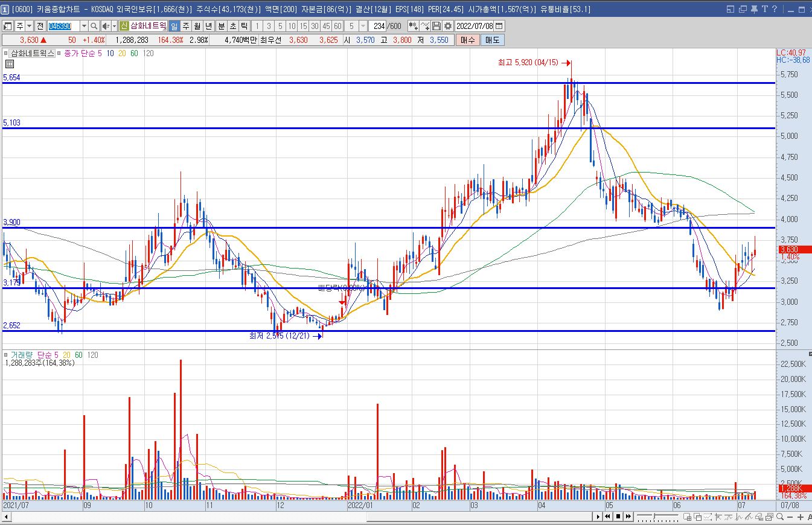Click the stock search magnifier icon
Screen dimensions: 812x525
(94, 26)
